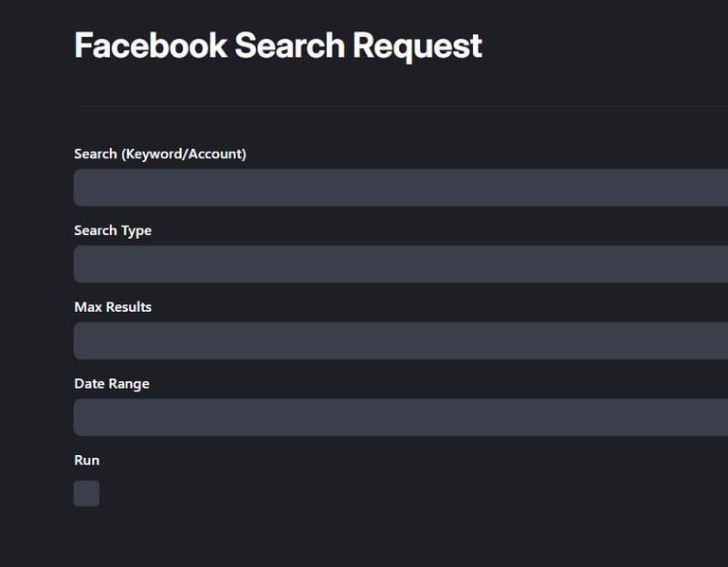
Task: Open the Date Range field
Action: [x=400, y=417]
